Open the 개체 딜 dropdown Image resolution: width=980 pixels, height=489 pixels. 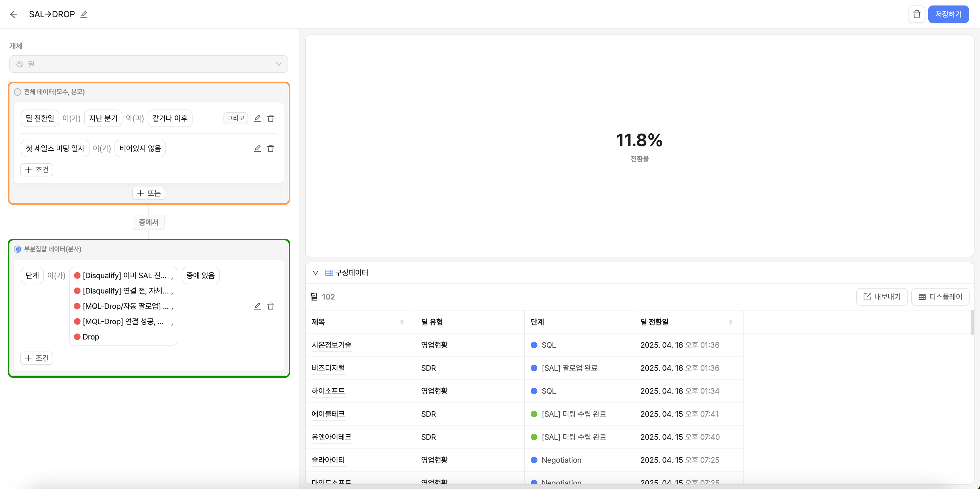pos(148,64)
